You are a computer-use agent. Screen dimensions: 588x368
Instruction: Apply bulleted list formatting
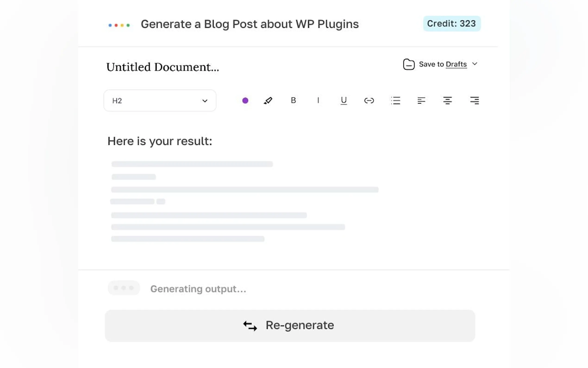(x=395, y=101)
